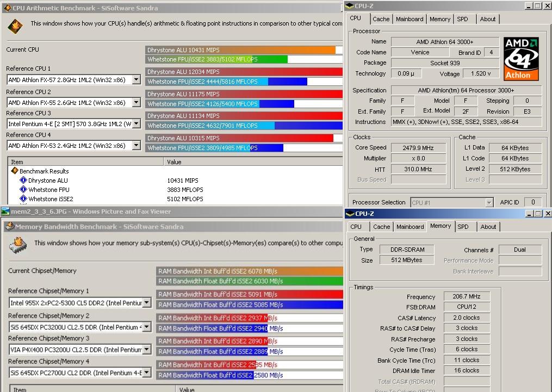
Task: Click the 3883 MFLOPS result value
Action: pyautogui.click(x=185, y=190)
